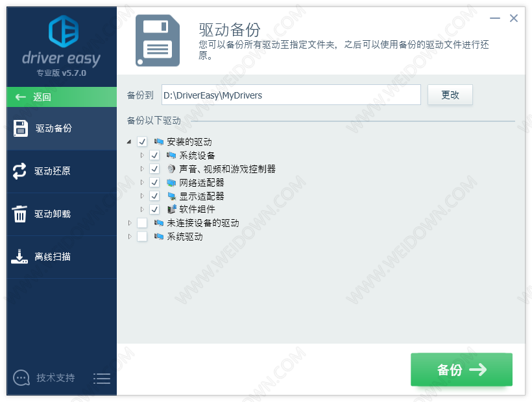Select the 安装的驱动 tree label
532x402 pixels.
189,142
